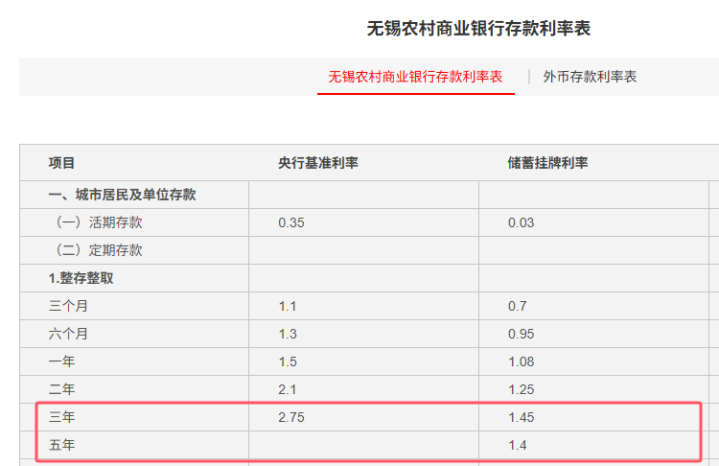
Task: Switch to 无锡农村商业银行存款利率表 tab
Action: tap(415, 77)
